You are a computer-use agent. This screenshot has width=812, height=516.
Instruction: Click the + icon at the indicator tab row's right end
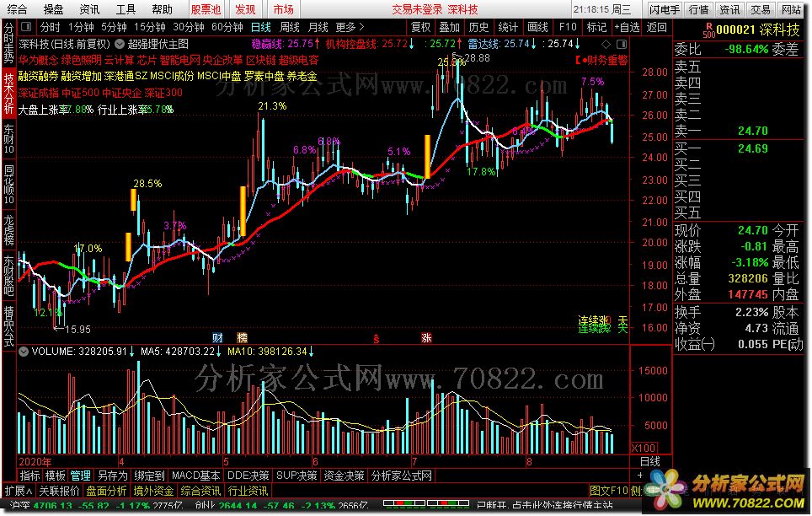640,475
